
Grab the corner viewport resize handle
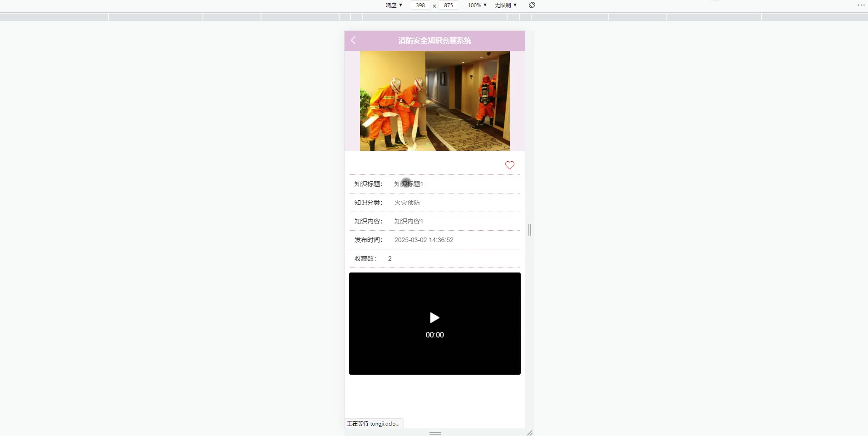coord(529,433)
